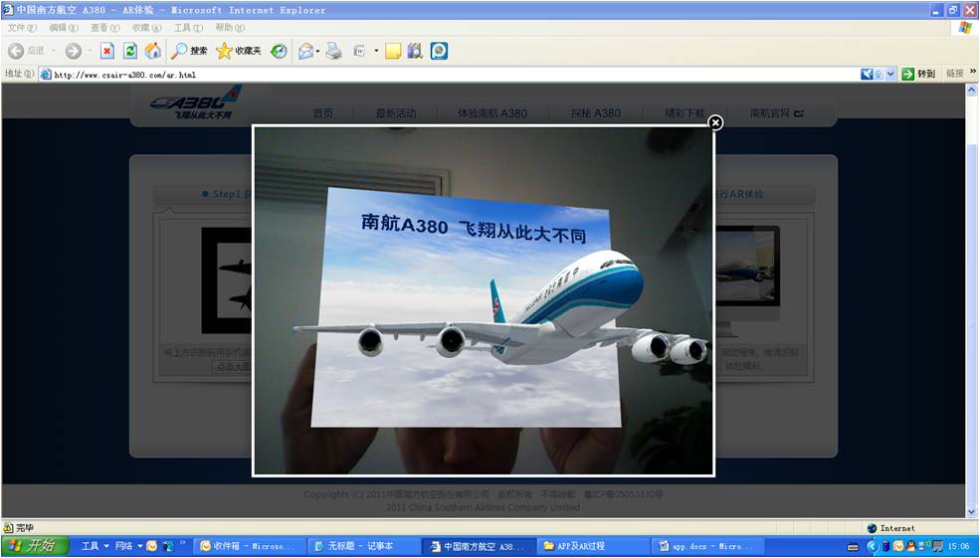The height and width of the screenshot is (558, 980).
Task: Open the 查看(V) menu
Action: click(x=105, y=28)
